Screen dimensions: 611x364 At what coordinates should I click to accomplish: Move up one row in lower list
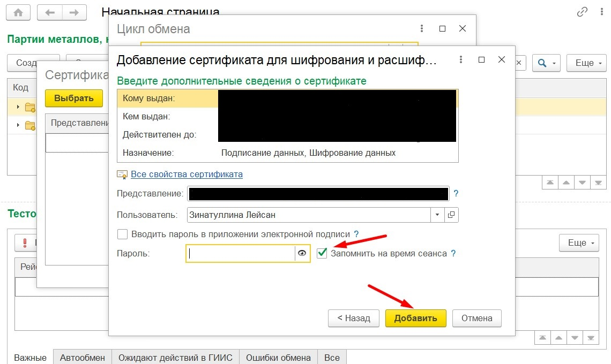pyautogui.click(x=558, y=338)
